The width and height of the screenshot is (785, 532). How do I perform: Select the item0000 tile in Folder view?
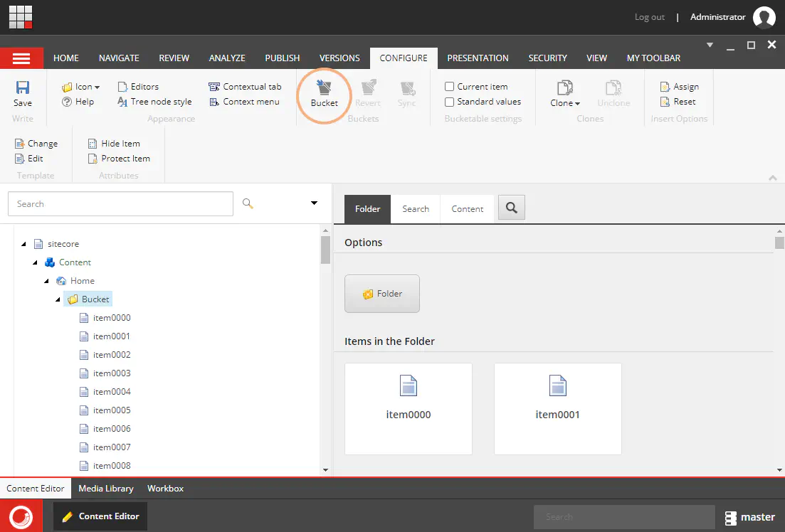[x=409, y=409]
